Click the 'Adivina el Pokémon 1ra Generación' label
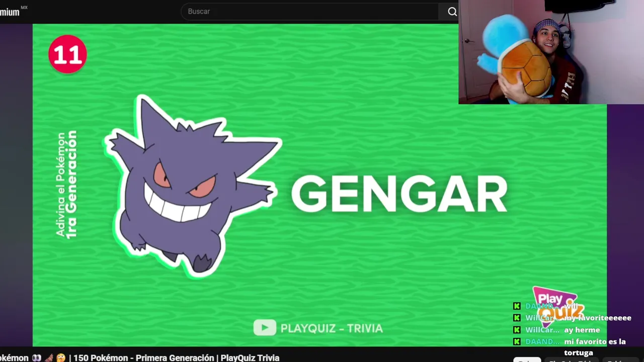 click(x=67, y=185)
